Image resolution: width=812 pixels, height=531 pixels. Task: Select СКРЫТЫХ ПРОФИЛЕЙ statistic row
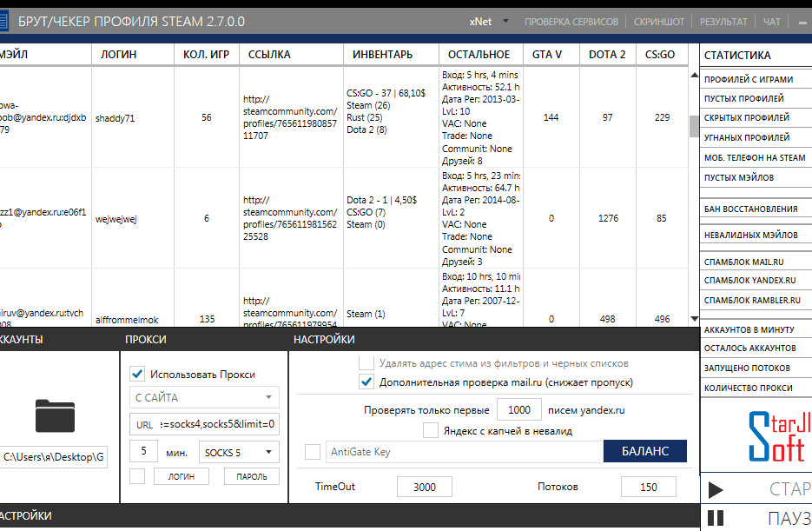[x=756, y=117]
